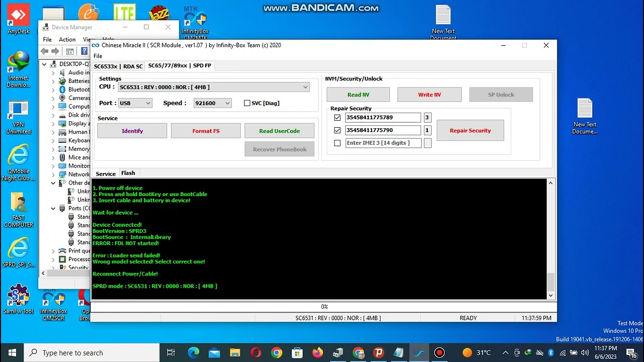Open the Mail app on the taskbar

pyautogui.click(x=214, y=352)
